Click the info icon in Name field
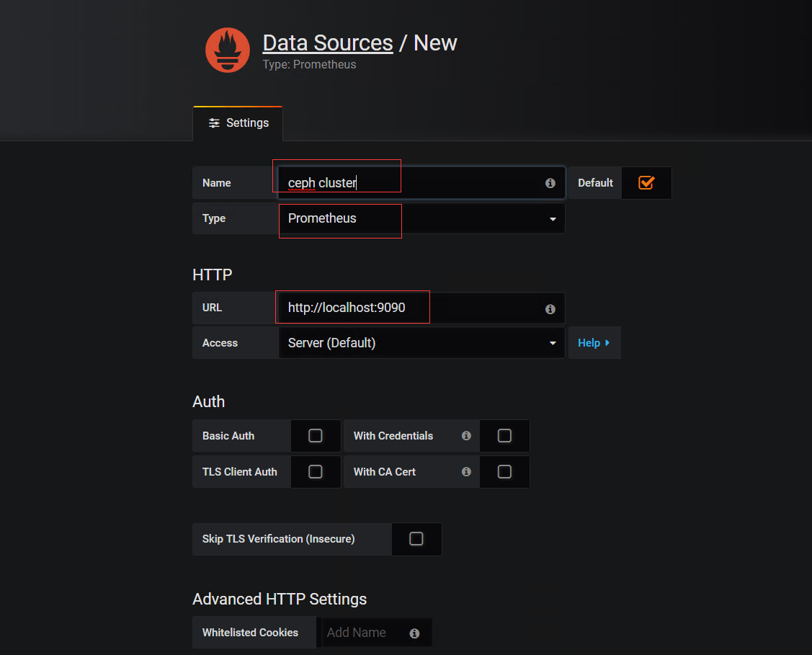This screenshot has height=655, width=812. pos(550,183)
